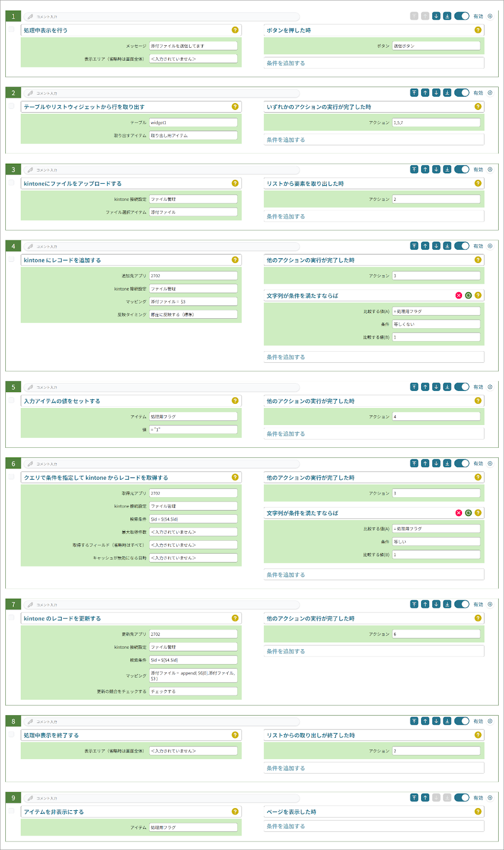
Task: Add a condition to action 7
Action: [374, 651]
